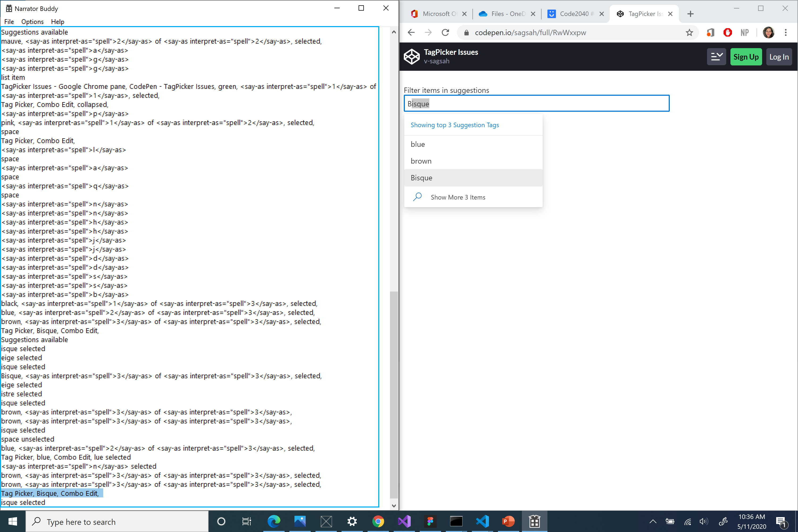Click the NP extension icon
The height and width of the screenshot is (532, 798).
point(744,32)
